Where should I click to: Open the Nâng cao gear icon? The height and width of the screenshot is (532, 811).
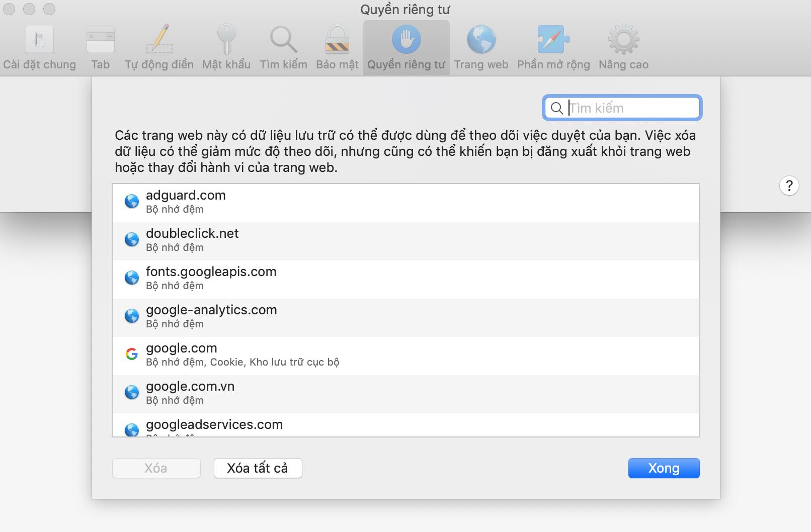pyautogui.click(x=623, y=40)
